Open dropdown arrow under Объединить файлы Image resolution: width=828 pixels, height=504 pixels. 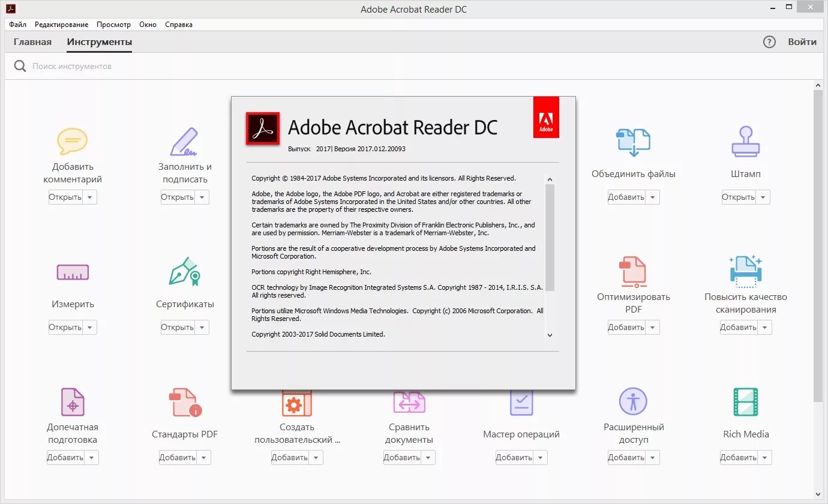pyautogui.click(x=653, y=197)
